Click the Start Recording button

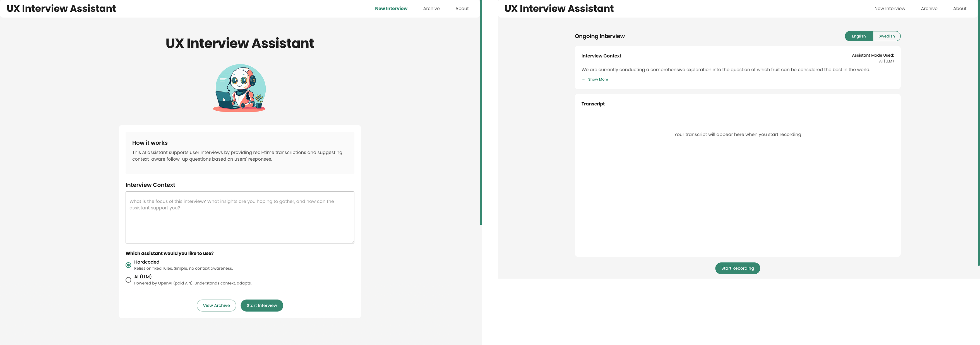(737, 268)
